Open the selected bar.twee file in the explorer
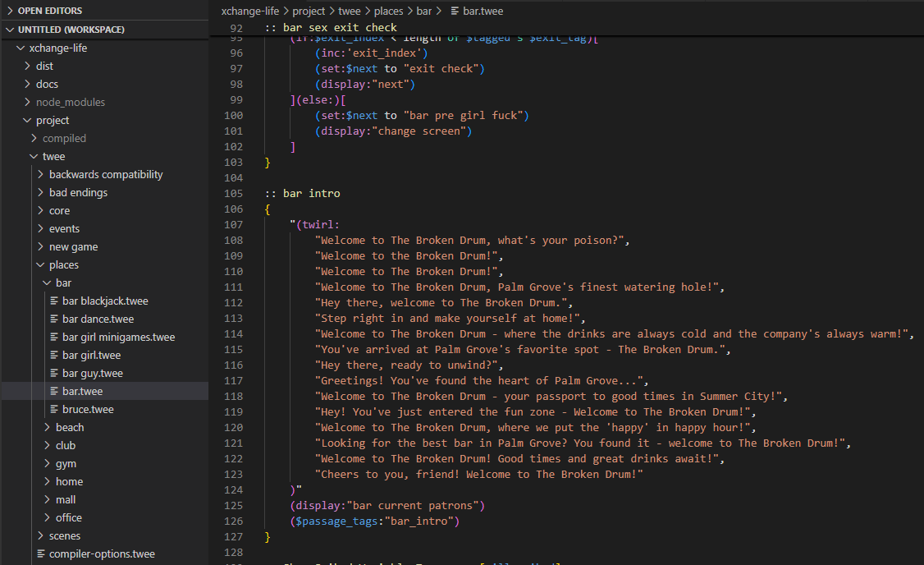Screen dimensions: 924x565 [82, 392]
